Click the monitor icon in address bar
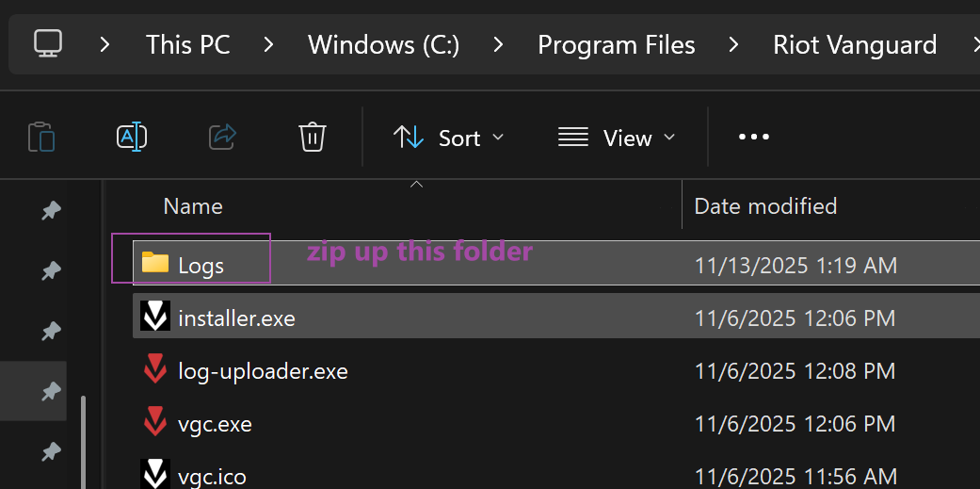 [48, 43]
